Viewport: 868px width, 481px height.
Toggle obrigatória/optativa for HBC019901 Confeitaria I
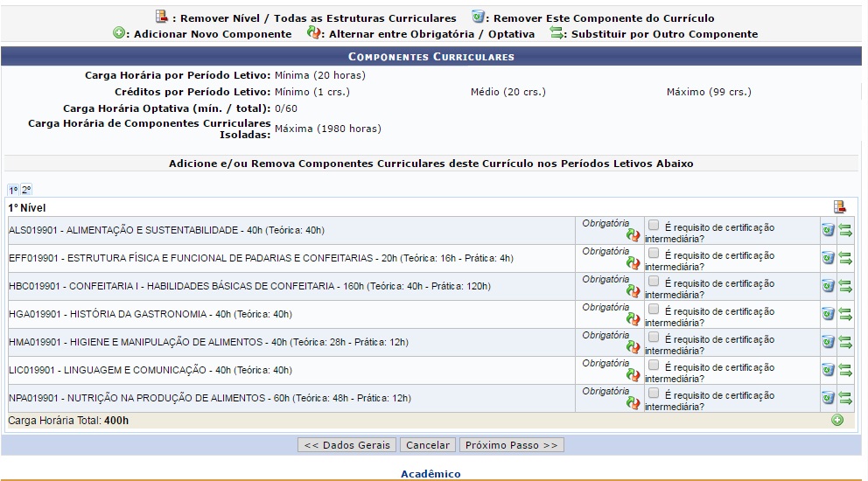pos(633,290)
